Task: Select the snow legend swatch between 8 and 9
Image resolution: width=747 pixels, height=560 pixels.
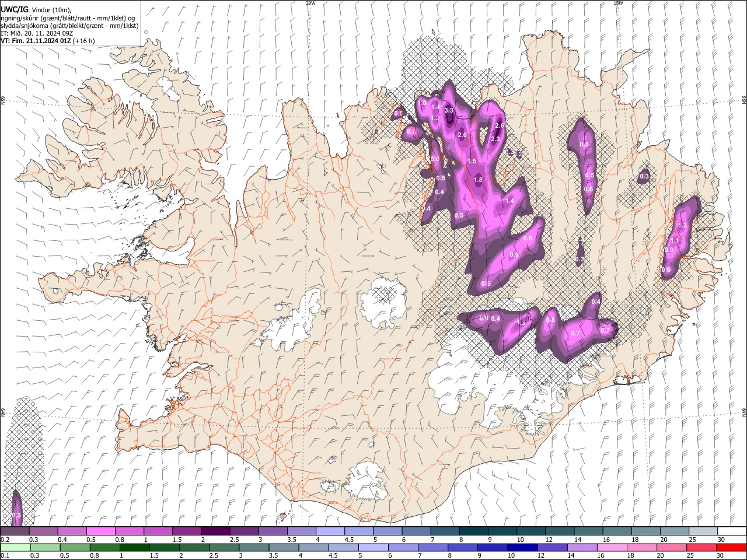Action: tap(473, 531)
